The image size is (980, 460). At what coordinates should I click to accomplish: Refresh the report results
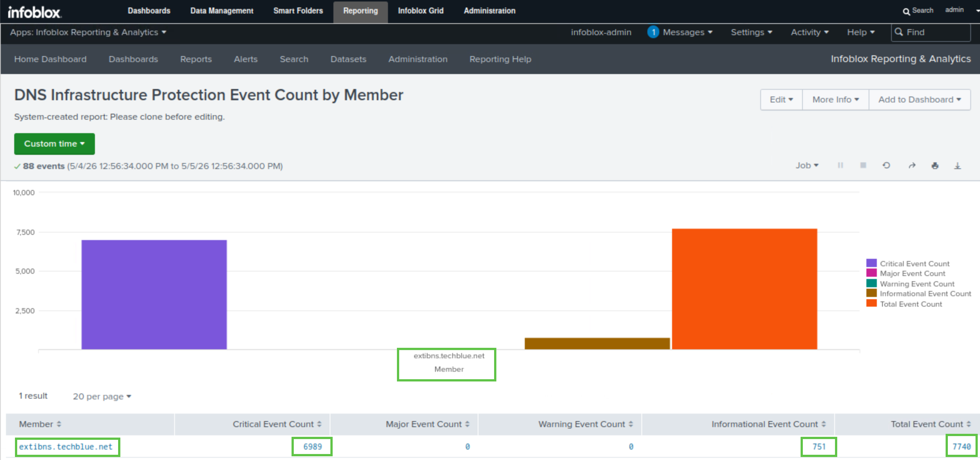point(887,165)
